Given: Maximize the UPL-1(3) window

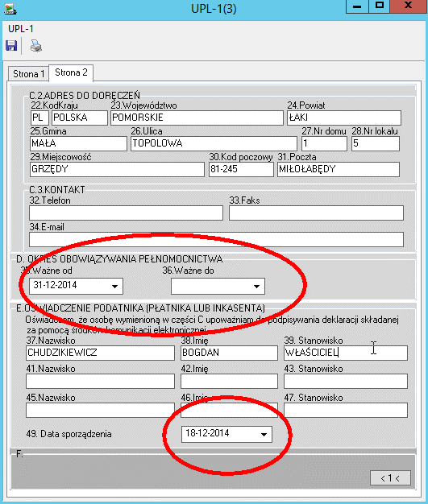Looking at the screenshot, I should 380,6.
